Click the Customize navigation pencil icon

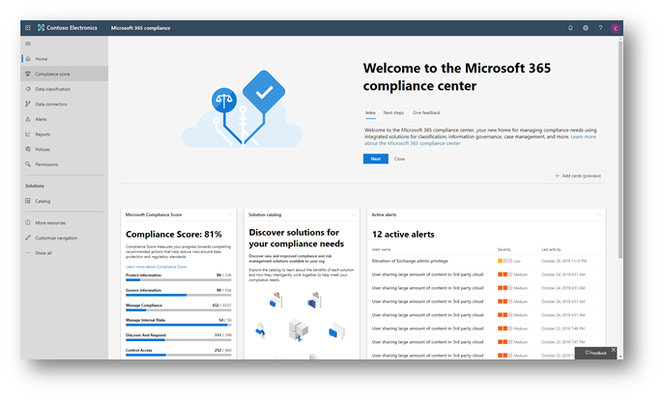(x=28, y=237)
